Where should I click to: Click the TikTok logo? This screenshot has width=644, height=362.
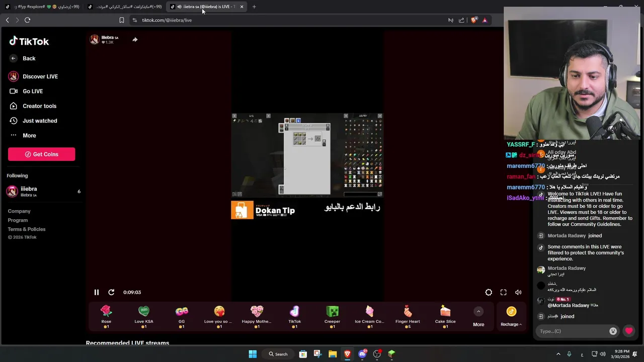29,41
